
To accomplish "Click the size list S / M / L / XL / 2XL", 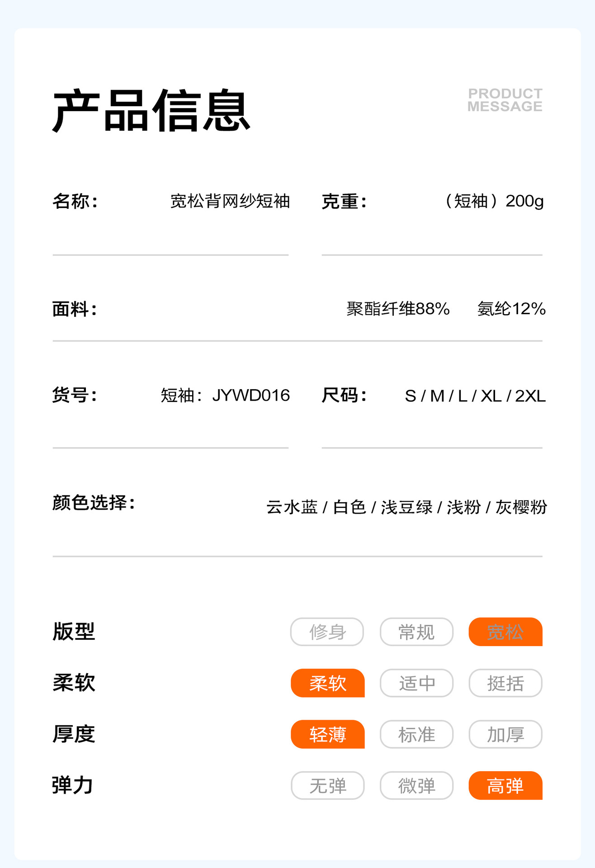I will 475,396.
